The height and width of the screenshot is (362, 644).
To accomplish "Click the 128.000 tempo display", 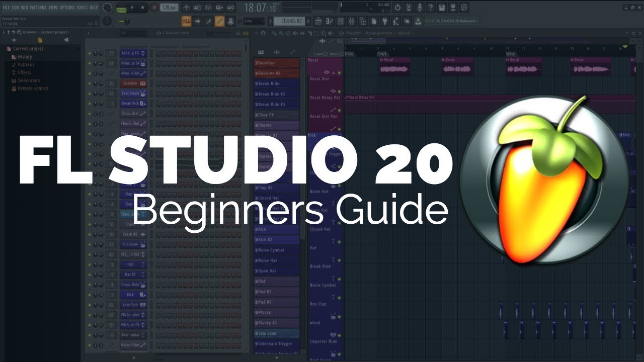I will coord(168,8).
